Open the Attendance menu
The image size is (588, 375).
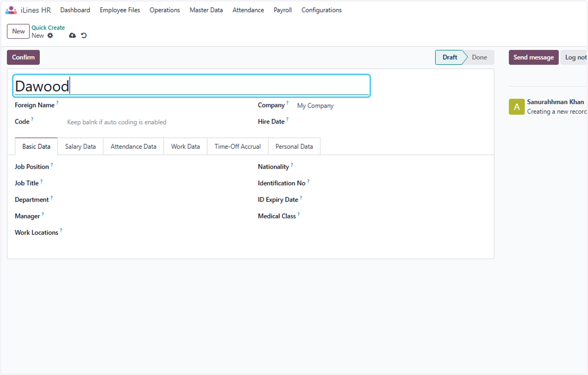[x=248, y=10]
